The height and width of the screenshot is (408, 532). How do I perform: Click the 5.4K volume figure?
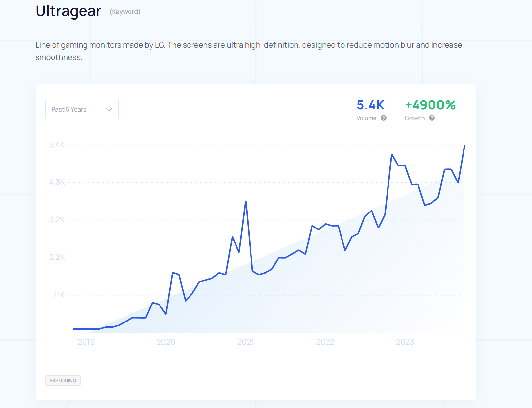tap(371, 105)
